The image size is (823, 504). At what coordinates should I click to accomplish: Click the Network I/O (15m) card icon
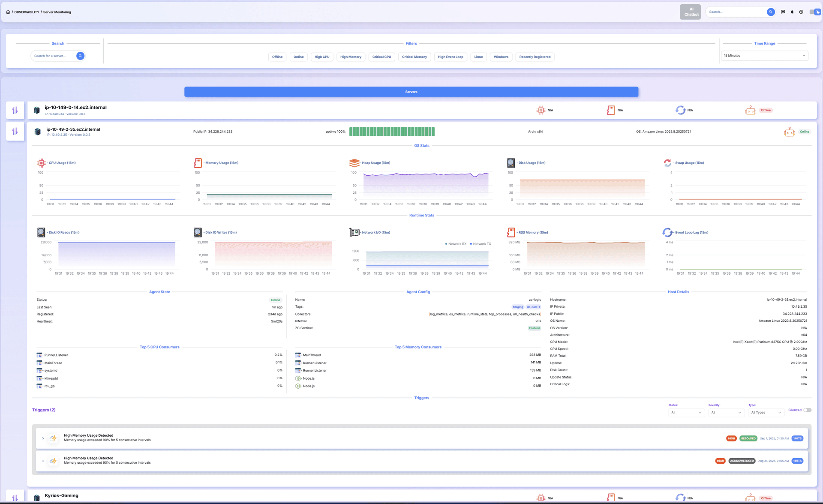point(354,232)
